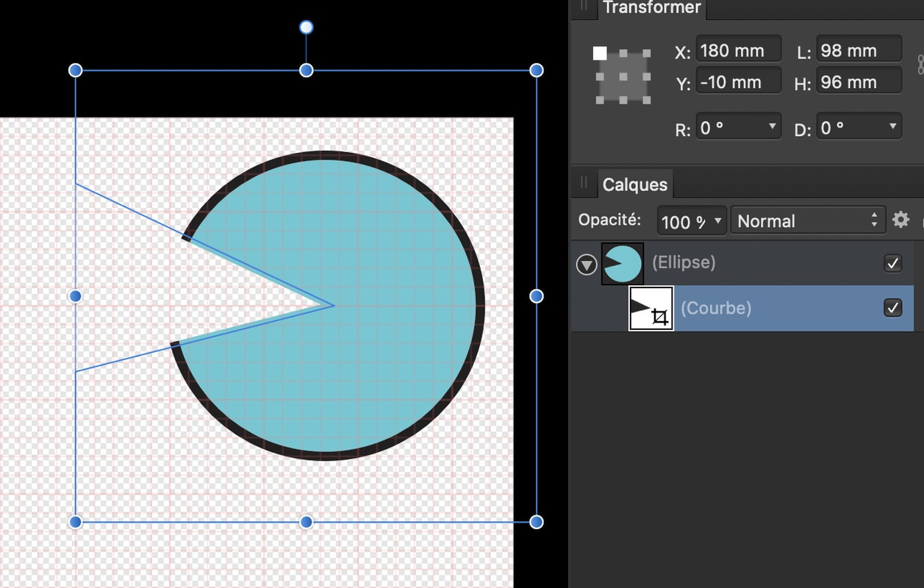
Task: Click the middle-right selection handle
Action: [537, 296]
